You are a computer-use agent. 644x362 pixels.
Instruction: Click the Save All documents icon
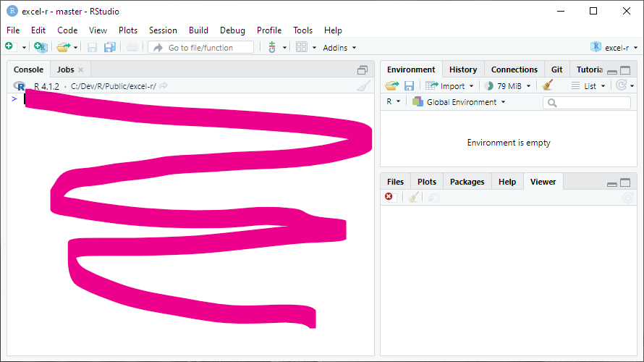point(110,47)
